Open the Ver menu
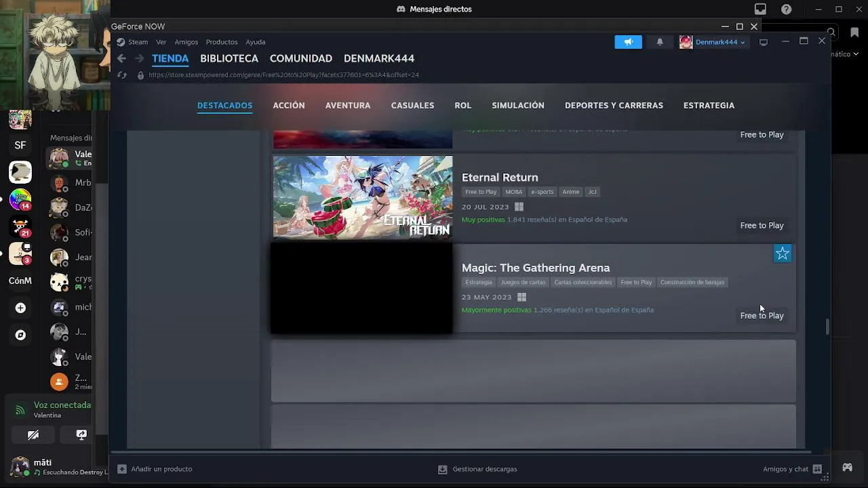The width and height of the screenshot is (868, 488). pos(161,42)
